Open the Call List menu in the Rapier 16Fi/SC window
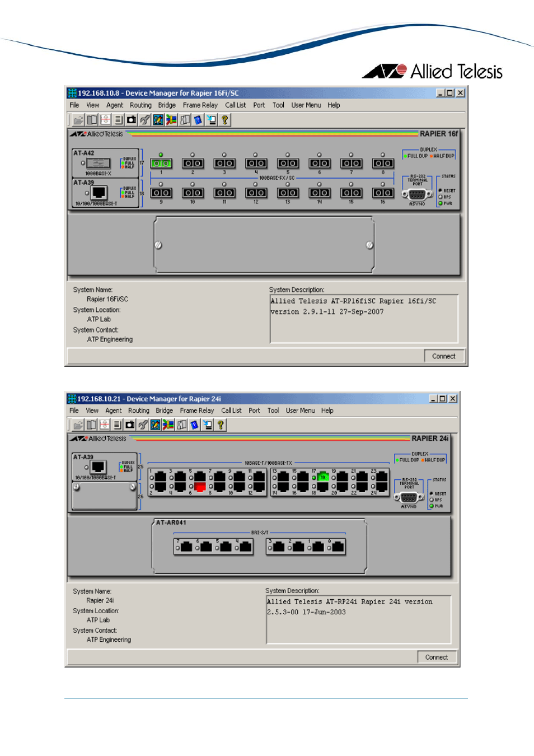This screenshot has width=534, height=756. [236, 105]
